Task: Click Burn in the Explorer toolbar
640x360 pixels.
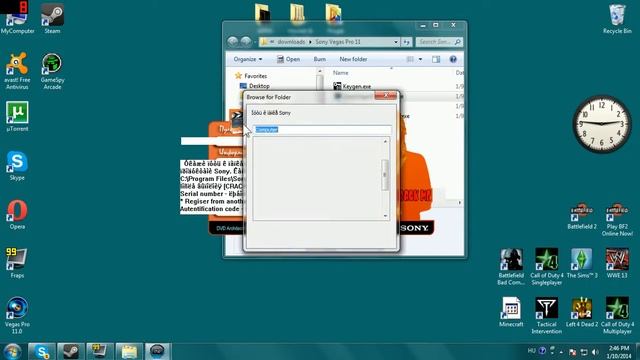Action: point(320,59)
